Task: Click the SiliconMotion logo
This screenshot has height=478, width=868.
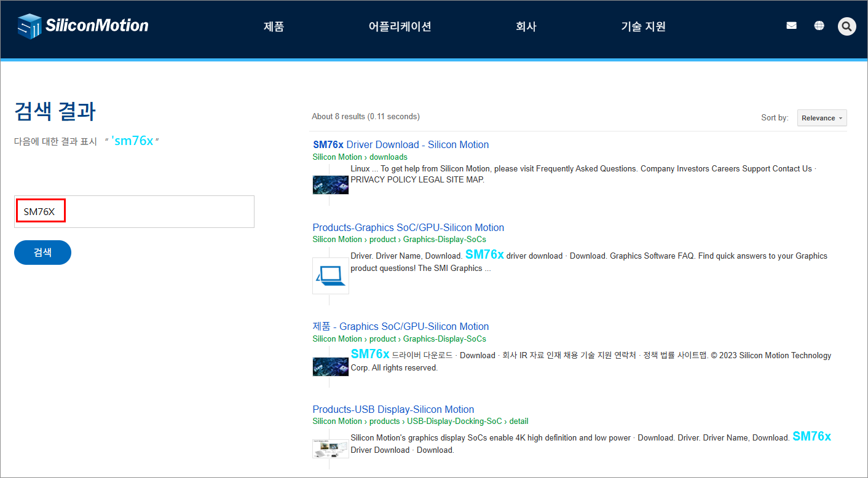Action: coord(82,25)
